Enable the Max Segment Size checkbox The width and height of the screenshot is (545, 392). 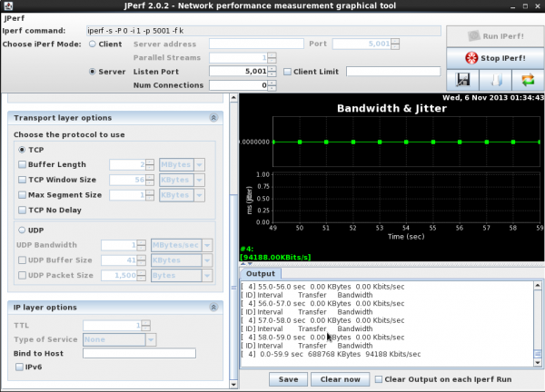coord(22,195)
